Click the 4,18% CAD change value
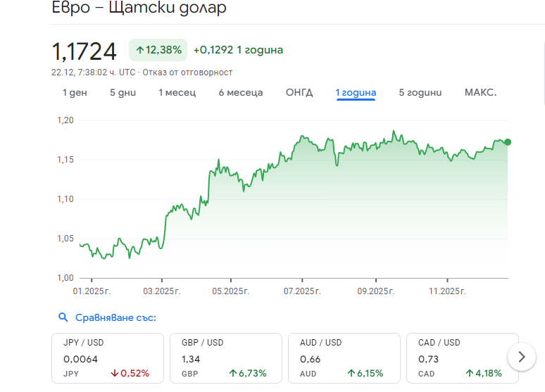The width and height of the screenshot is (545, 392). coord(484,373)
